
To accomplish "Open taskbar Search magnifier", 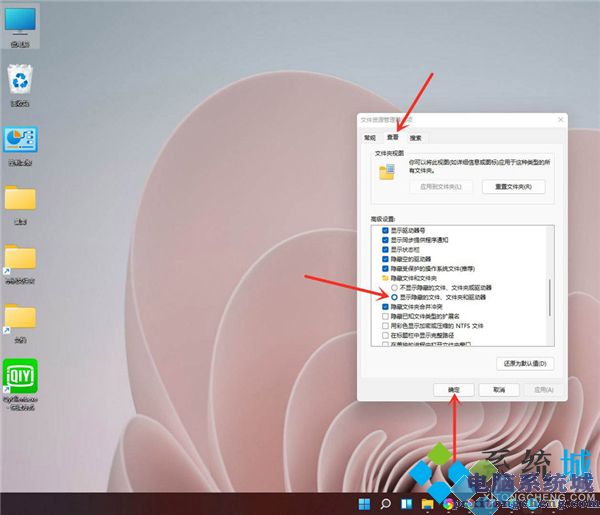I will pyautogui.click(x=385, y=504).
